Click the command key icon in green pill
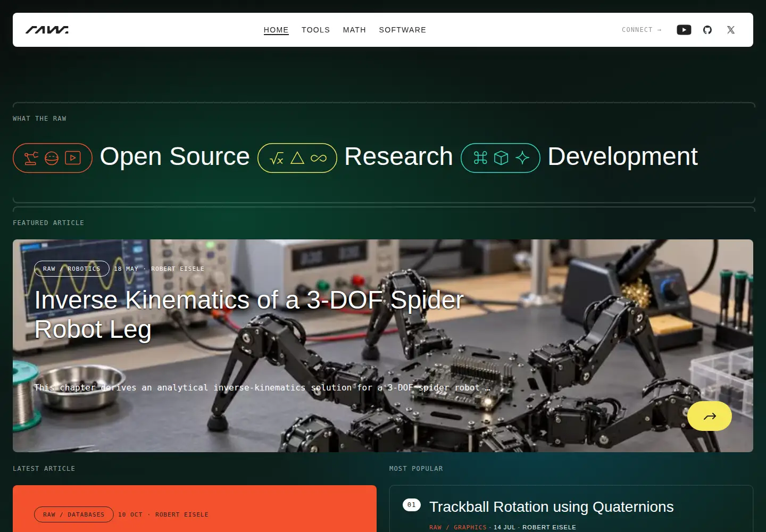 480,158
